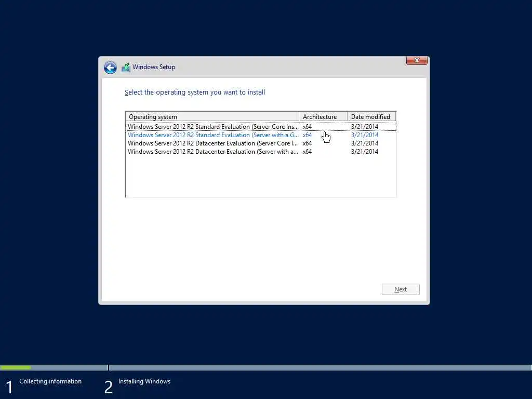Select Datacenter Evaluation (Server with a... row

(261, 152)
